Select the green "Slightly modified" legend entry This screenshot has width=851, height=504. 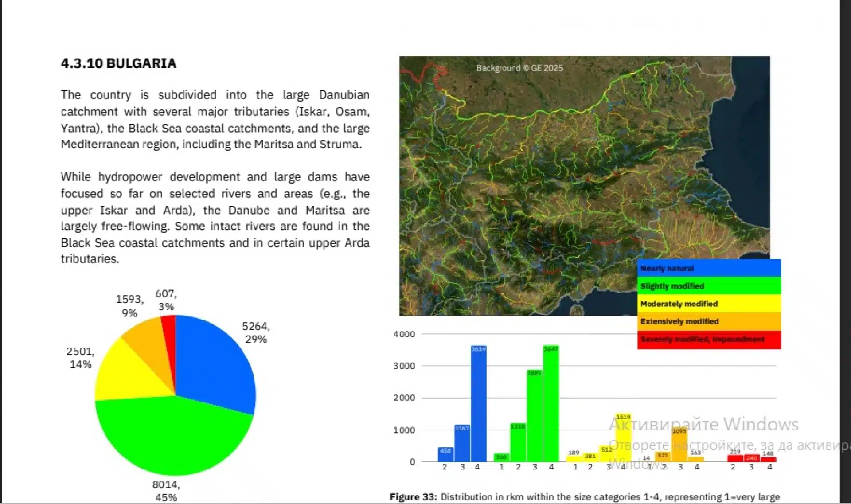709,286
